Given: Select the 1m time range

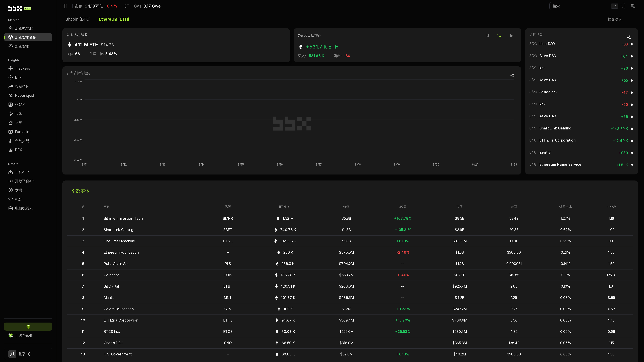Looking at the screenshot, I should point(512,36).
